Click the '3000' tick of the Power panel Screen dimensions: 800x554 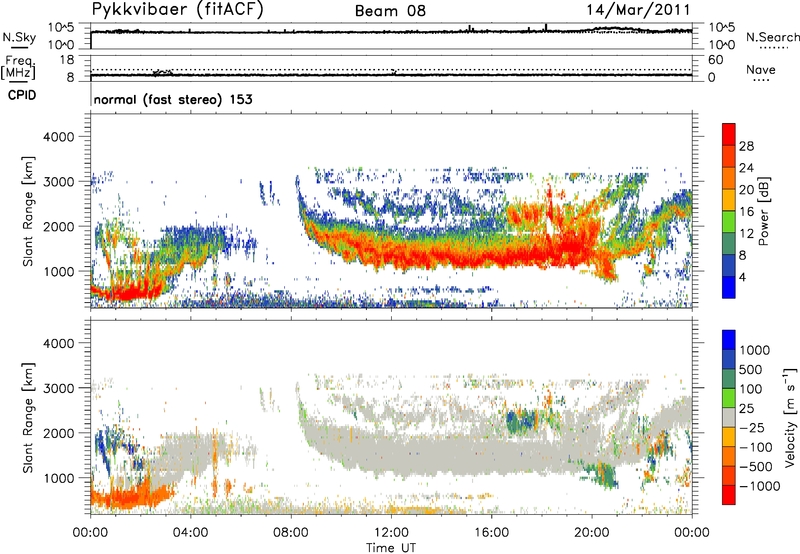coord(58,182)
